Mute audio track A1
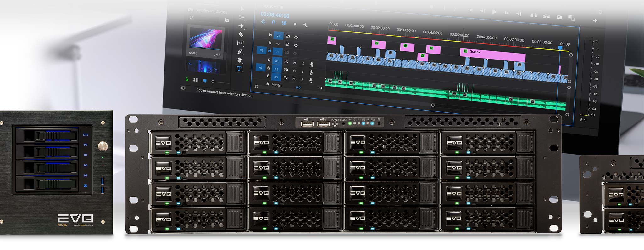The width and height of the screenshot is (644, 250). click(x=295, y=63)
